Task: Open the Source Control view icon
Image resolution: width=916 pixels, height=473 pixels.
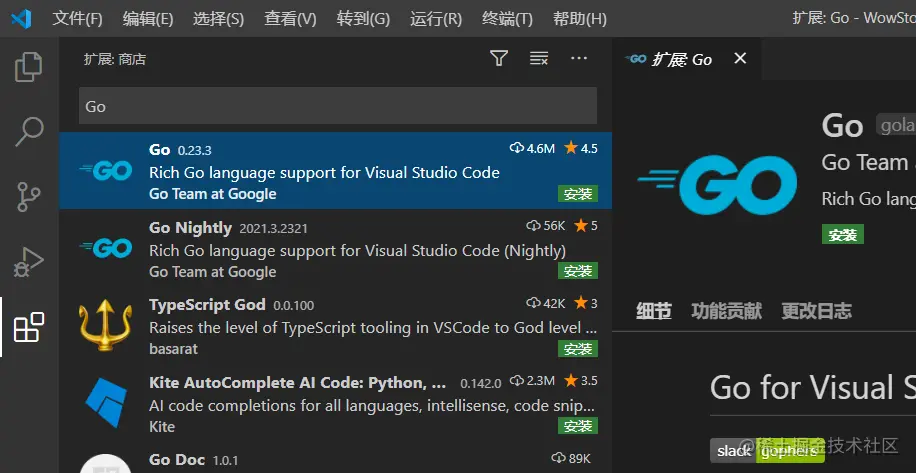Action: 29,196
